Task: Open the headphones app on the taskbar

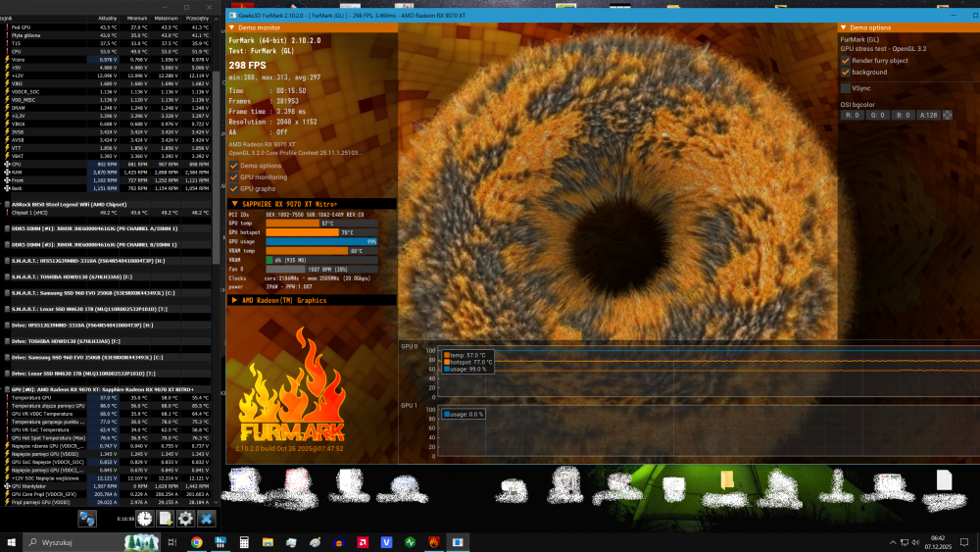Action: point(339,542)
